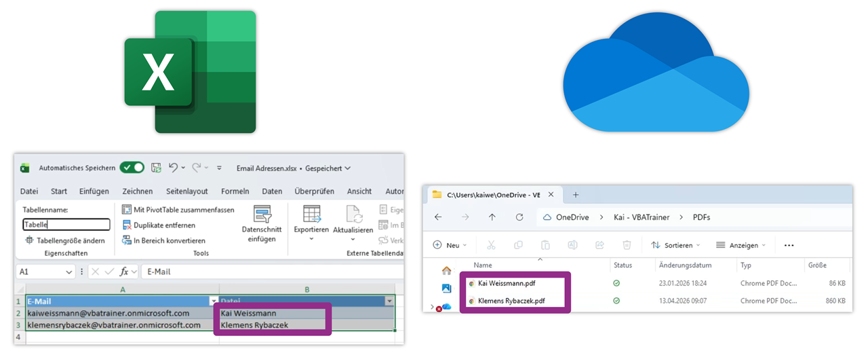Click the Delete trash icon in Explorer
Viewport: 868px width, 353px height.
point(627,245)
